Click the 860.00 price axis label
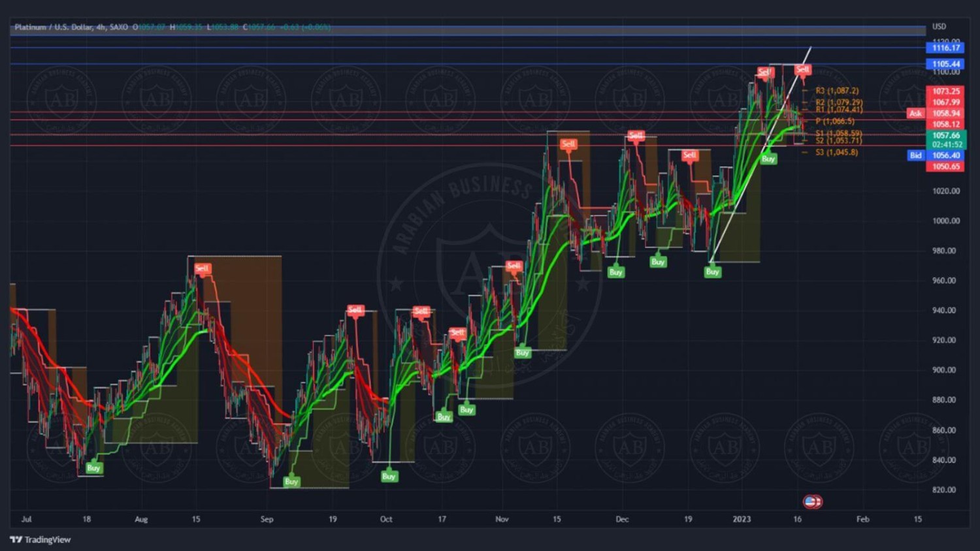 pyautogui.click(x=944, y=430)
